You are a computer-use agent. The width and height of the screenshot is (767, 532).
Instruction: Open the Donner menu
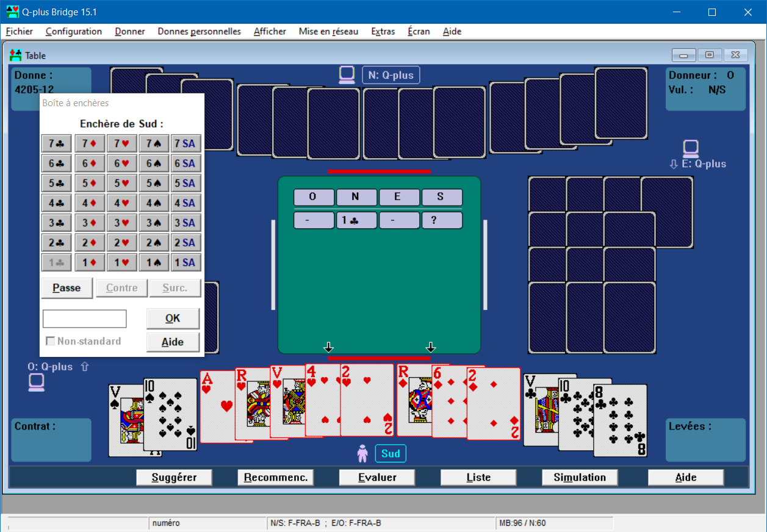pyautogui.click(x=130, y=31)
